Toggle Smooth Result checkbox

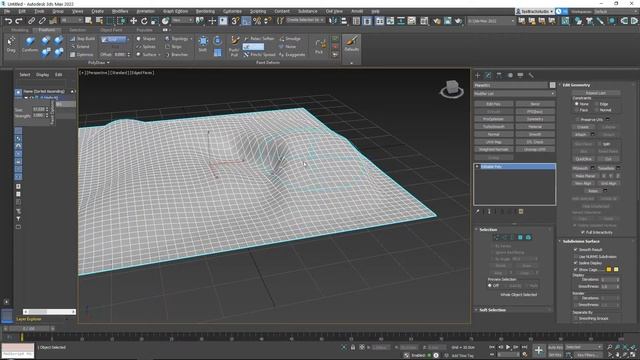point(576,249)
